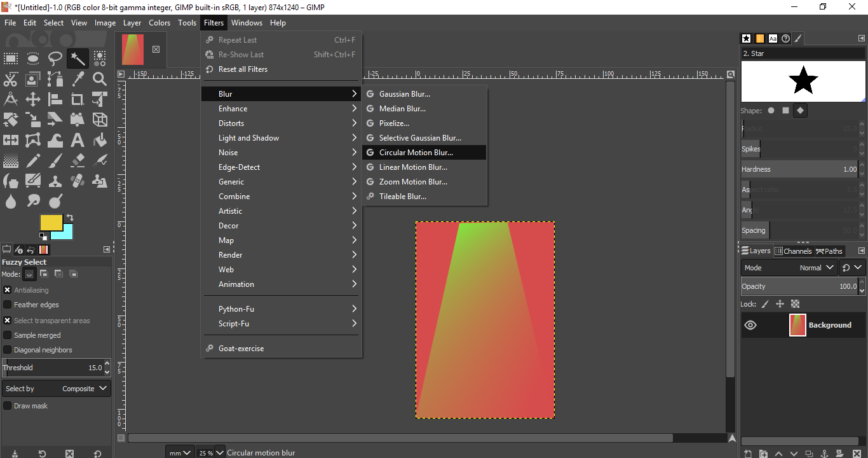Expand the Distorts submenu
This screenshot has height=458, width=868.
point(281,123)
